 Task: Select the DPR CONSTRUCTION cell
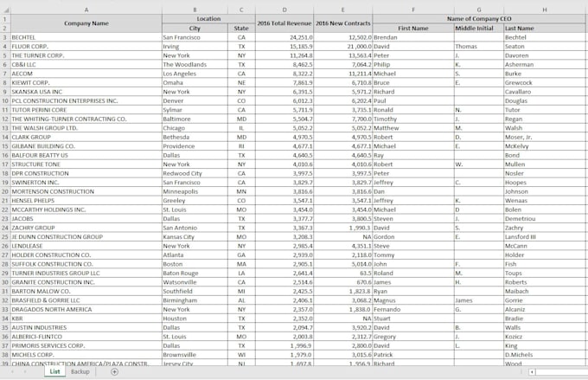86,173
